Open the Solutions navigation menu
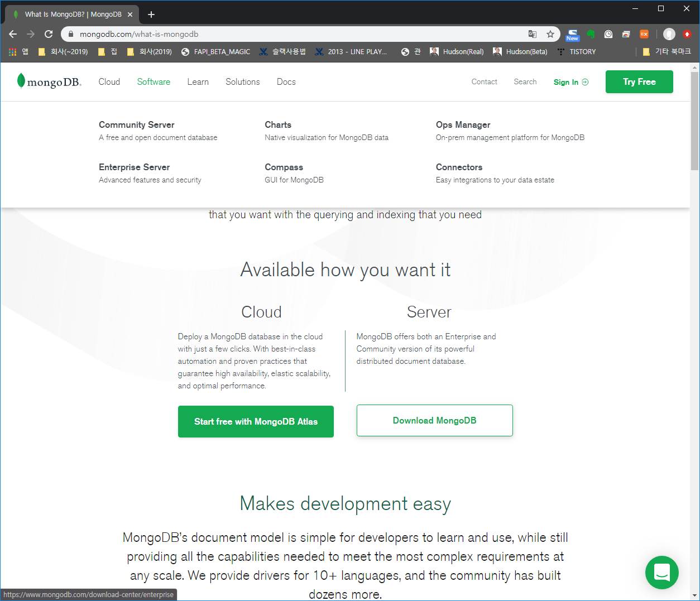The image size is (700, 601). click(x=243, y=82)
